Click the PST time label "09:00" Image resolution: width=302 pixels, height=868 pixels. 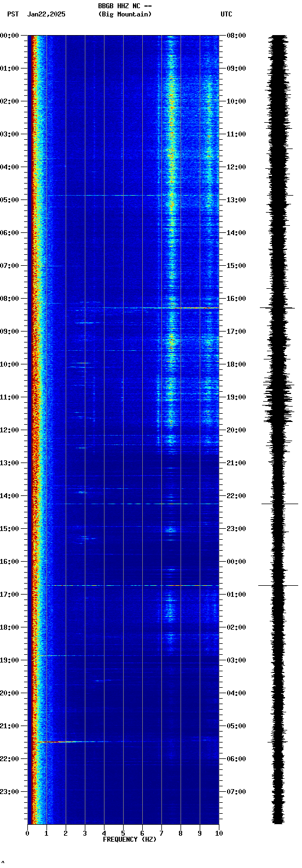(x=9, y=332)
